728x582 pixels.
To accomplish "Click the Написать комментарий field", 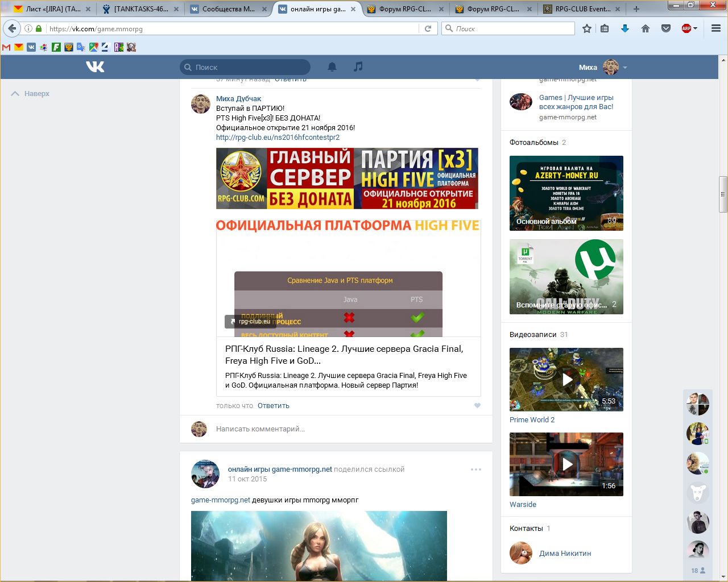I will (x=341, y=429).
